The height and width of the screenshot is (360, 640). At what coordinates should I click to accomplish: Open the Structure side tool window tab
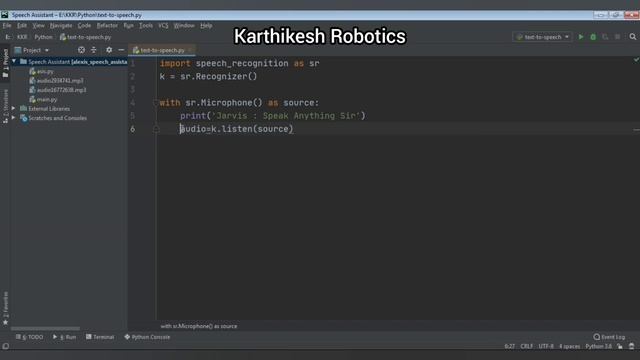click(5, 106)
